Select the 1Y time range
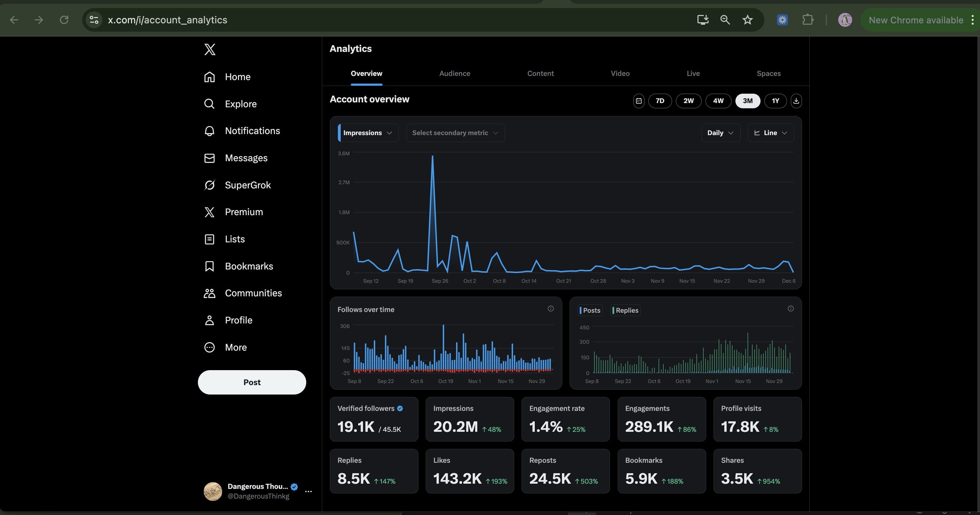The image size is (980, 515). pyautogui.click(x=775, y=101)
